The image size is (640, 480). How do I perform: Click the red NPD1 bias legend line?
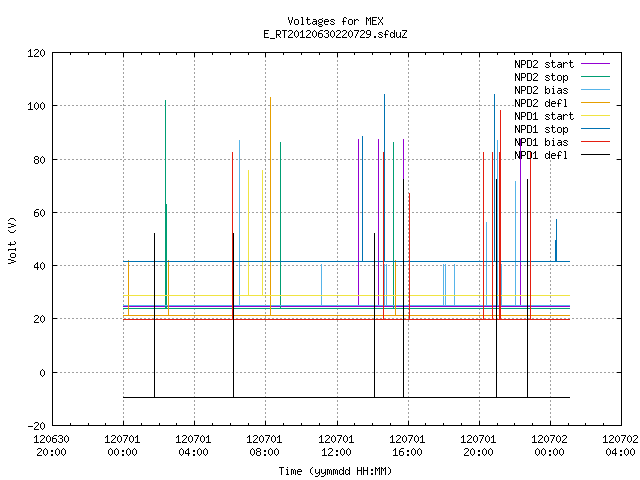[595, 142]
